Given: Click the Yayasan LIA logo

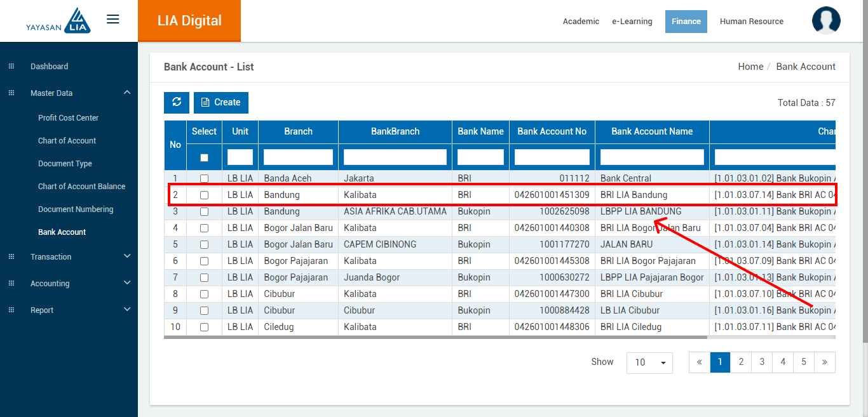Looking at the screenshot, I should pos(58,21).
